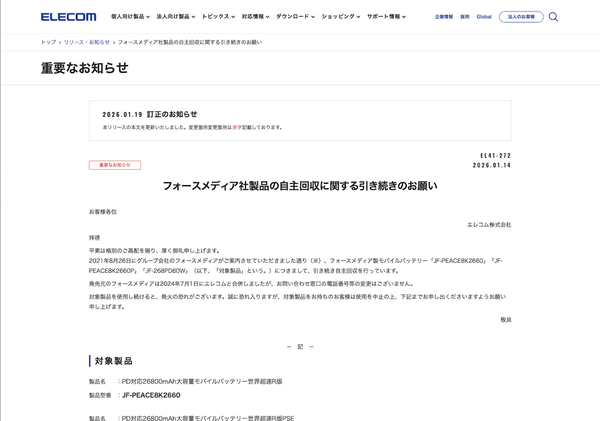Click the お客様各位 salutation text
The width and height of the screenshot is (600, 421).
(103, 212)
